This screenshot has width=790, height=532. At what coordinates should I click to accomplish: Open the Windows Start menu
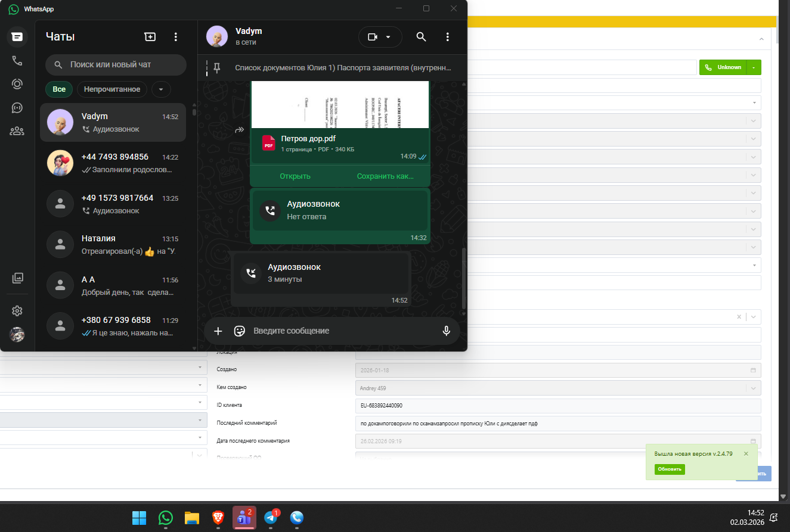click(139, 518)
